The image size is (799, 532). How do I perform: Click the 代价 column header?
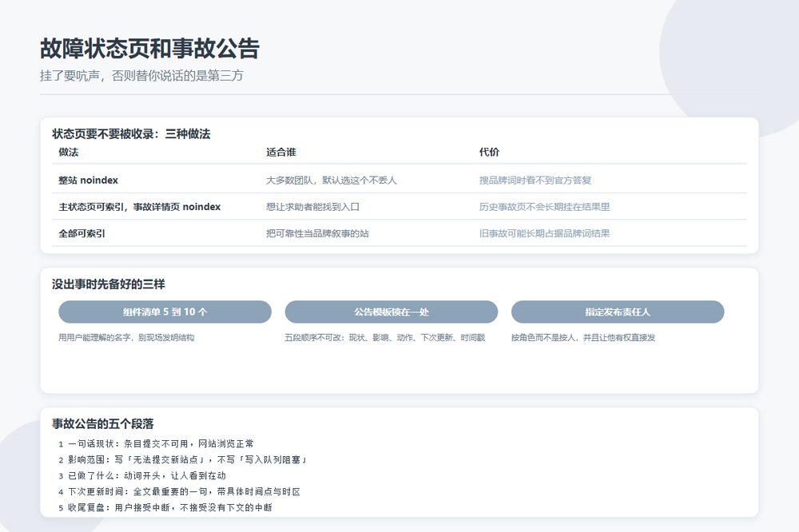point(489,152)
